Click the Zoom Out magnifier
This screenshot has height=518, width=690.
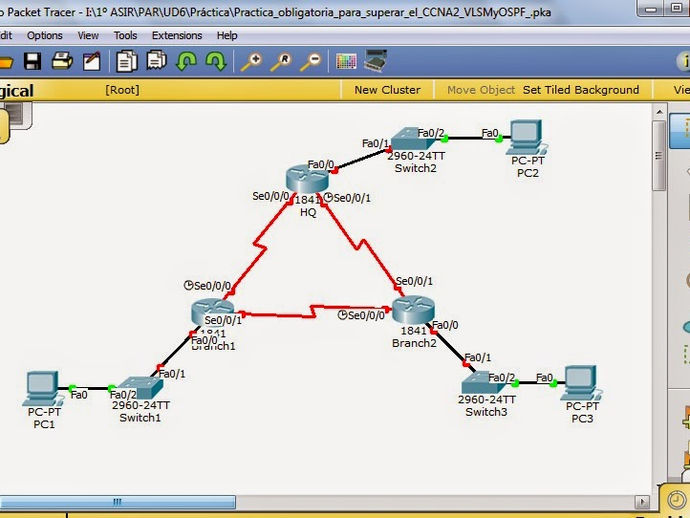pos(311,62)
